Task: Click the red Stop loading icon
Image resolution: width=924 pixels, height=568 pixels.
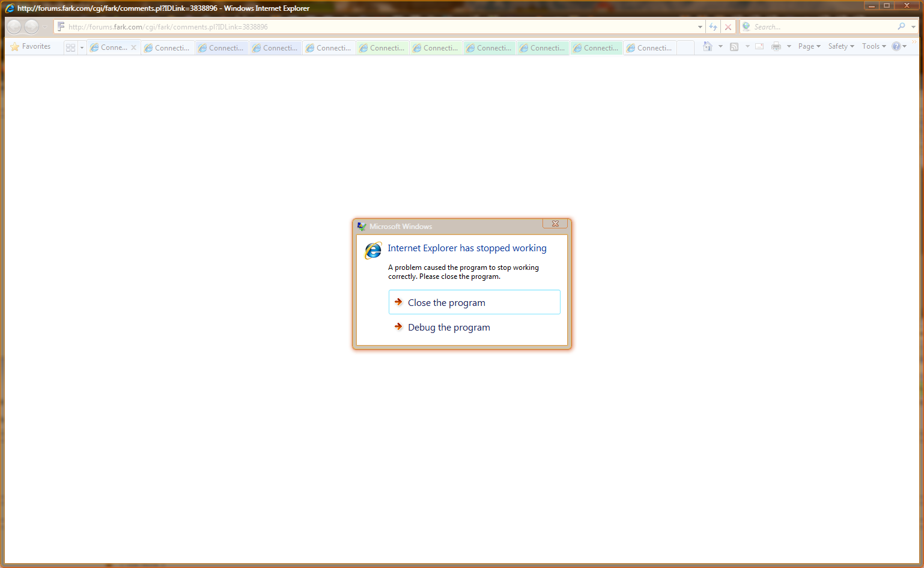Action: click(728, 27)
